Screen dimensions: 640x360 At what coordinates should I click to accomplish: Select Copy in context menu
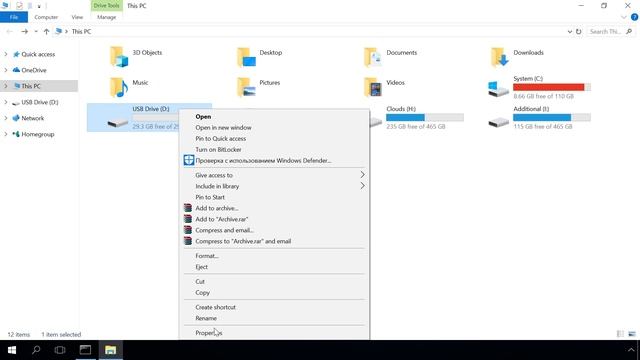[274, 292]
